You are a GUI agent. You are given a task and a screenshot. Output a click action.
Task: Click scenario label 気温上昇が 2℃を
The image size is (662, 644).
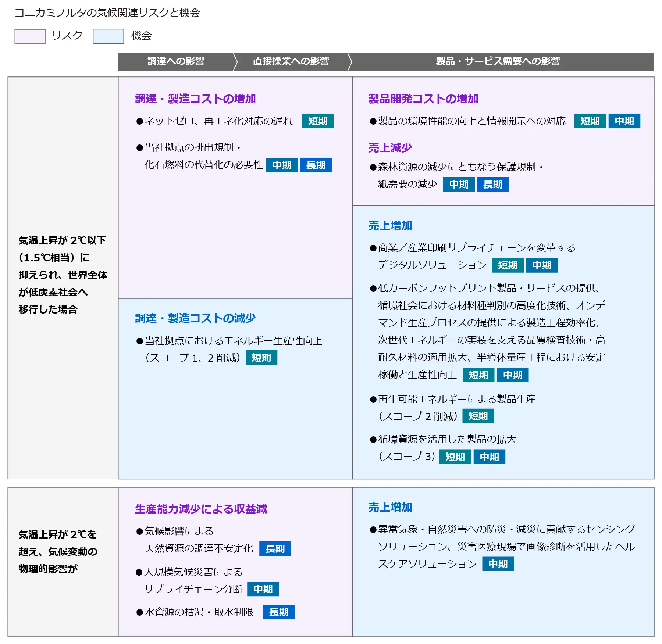click(57, 534)
